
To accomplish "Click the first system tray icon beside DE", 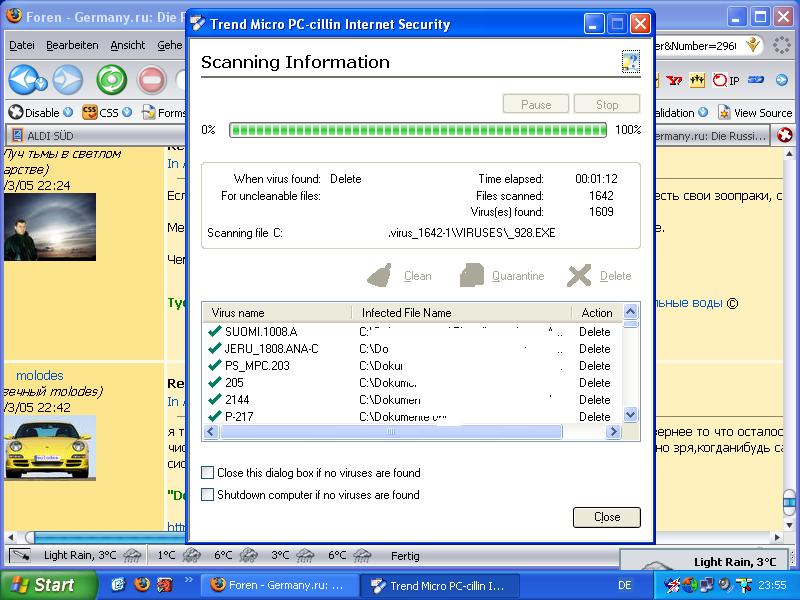I will [x=671, y=585].
